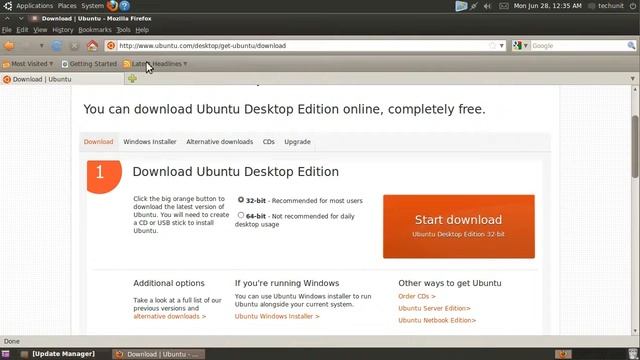
Task: Open the Ubuntu Netbook Edition link
Action: click(437, 320)
